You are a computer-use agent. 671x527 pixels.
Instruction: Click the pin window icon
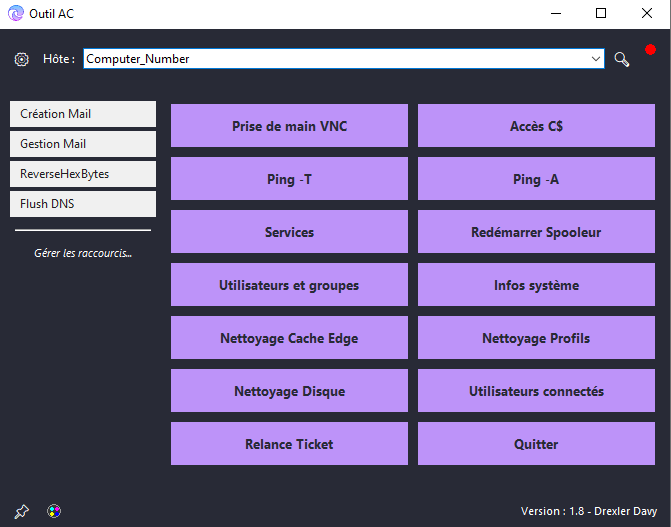[22, 511]
